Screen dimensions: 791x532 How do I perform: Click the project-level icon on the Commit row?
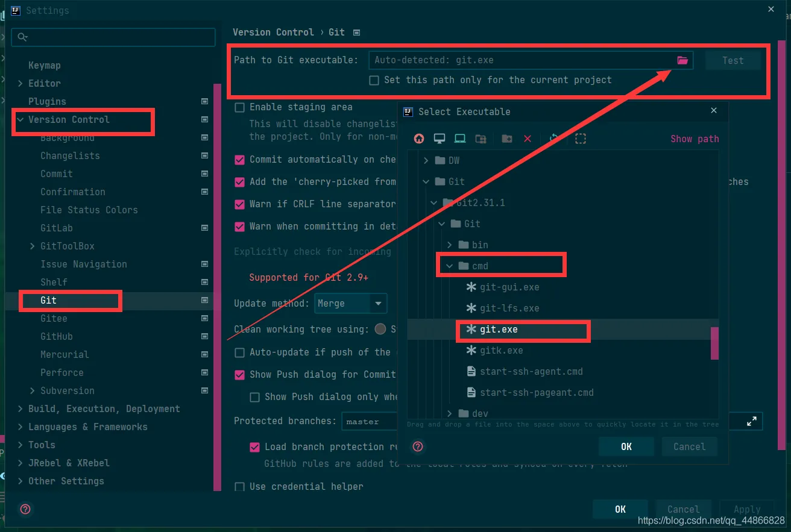click(x=204, y=174)
